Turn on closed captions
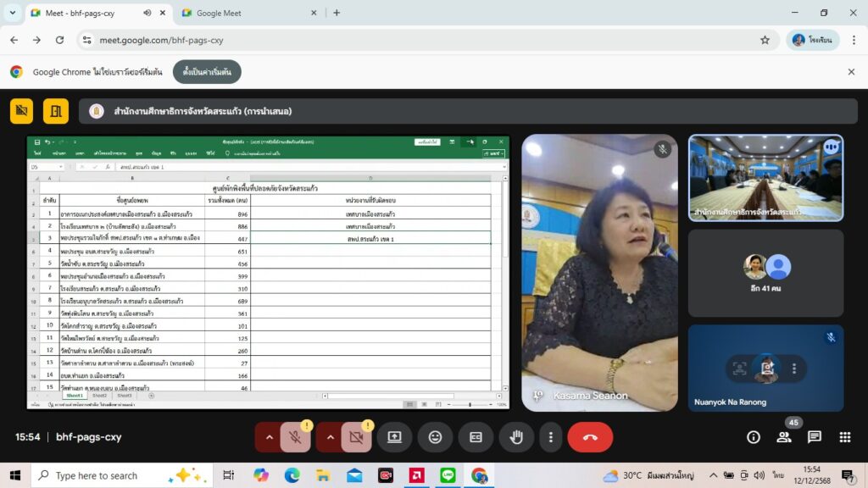The image size is (868, 488). [x=476, y=437]
